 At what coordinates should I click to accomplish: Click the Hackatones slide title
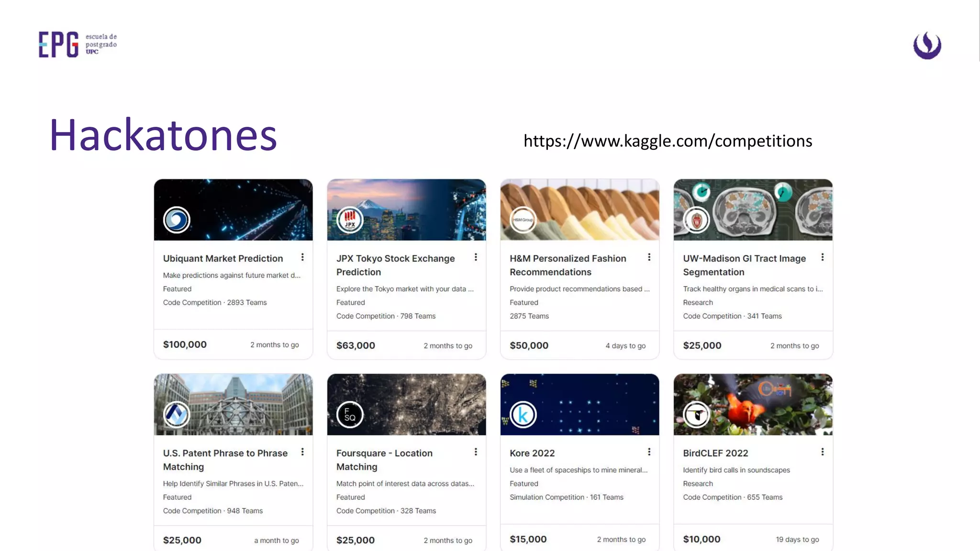(163, 135)
